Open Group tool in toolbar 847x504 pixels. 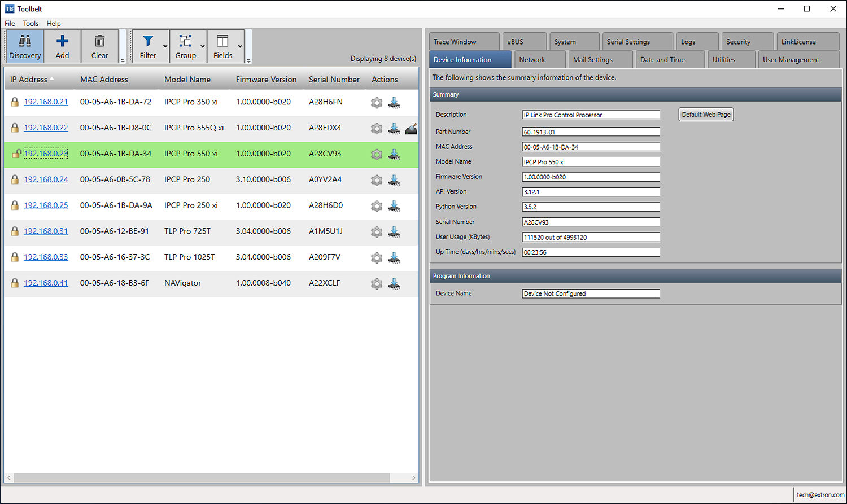tap(185, 46)
